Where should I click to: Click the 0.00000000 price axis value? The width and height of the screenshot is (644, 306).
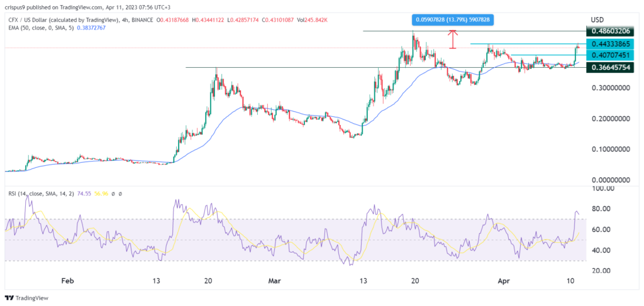tap(610, 180)
